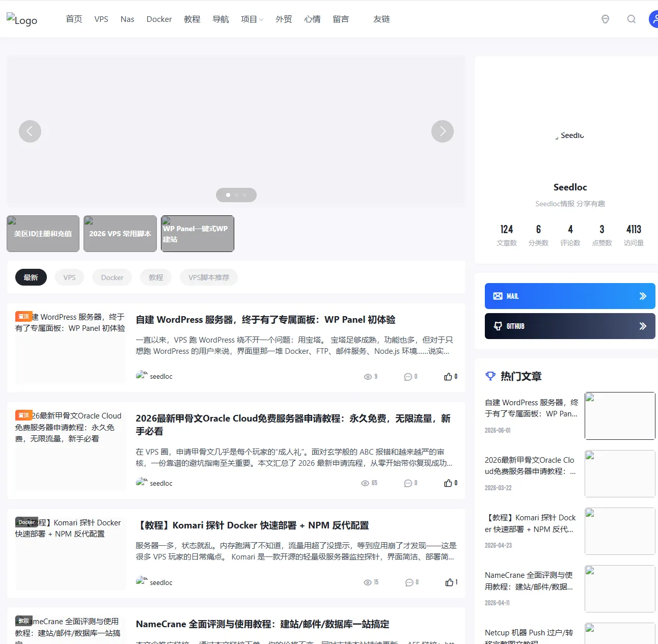Select the 教程 filter tab
Image resolution: width=658 pixels, height=644 pixels.
[156, 277]
